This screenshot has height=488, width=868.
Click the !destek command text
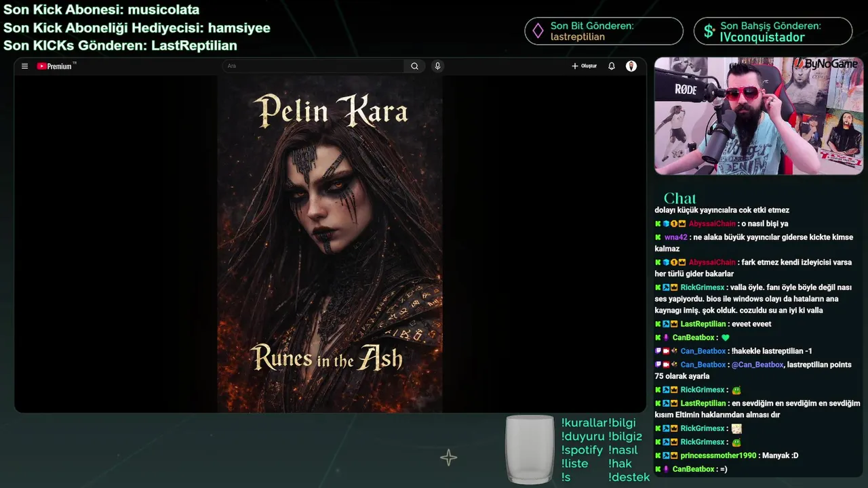tap(629, 477)
